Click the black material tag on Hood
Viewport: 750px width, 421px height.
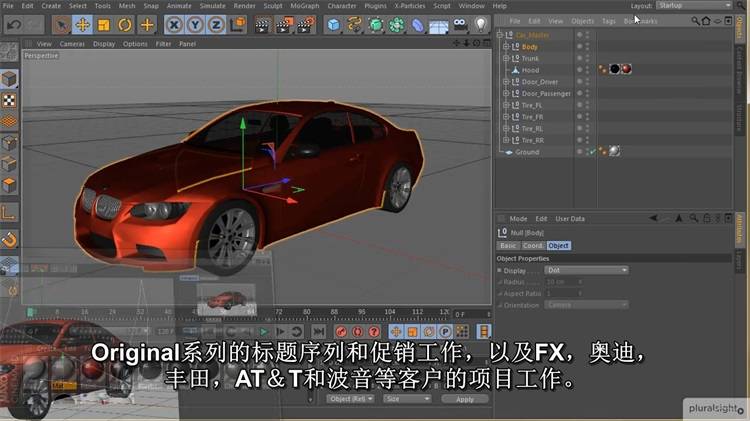[615, 69]
